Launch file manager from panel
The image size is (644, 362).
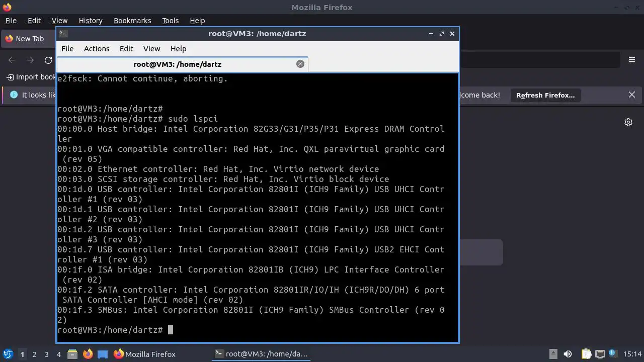(72, 354)
